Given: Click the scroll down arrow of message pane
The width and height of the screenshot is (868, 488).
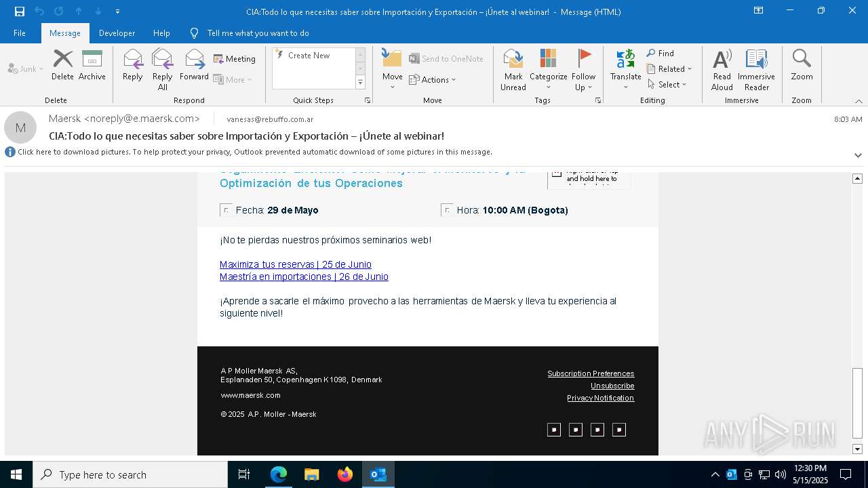Looking at the screenshot, I should click(x=857, y=449).
